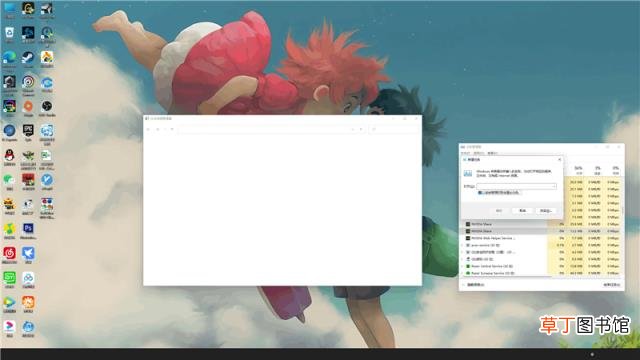
Task: Expand the Razer Central Service process row
Action: [x=462, y=266]
